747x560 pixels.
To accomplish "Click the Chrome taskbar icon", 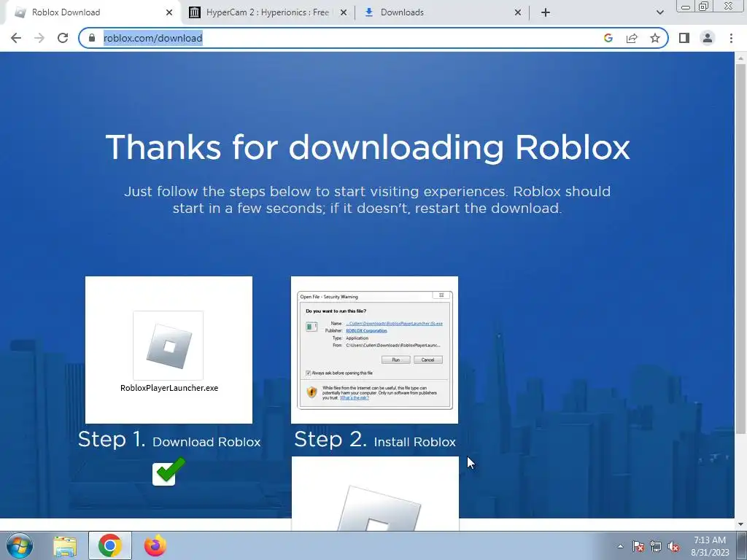I will 110,545.
